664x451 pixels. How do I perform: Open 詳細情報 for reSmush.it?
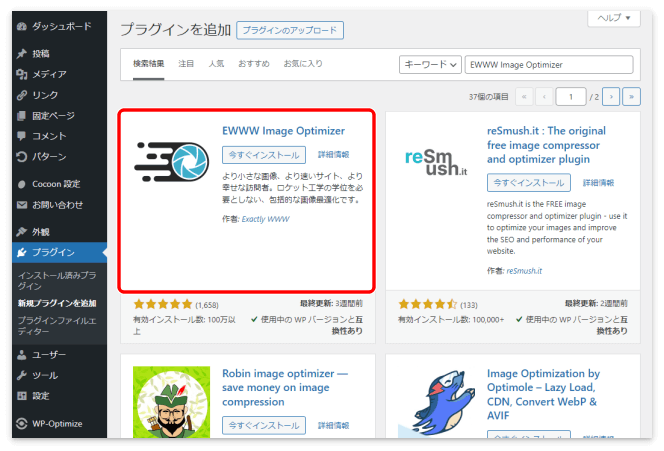tap(598, 183)
